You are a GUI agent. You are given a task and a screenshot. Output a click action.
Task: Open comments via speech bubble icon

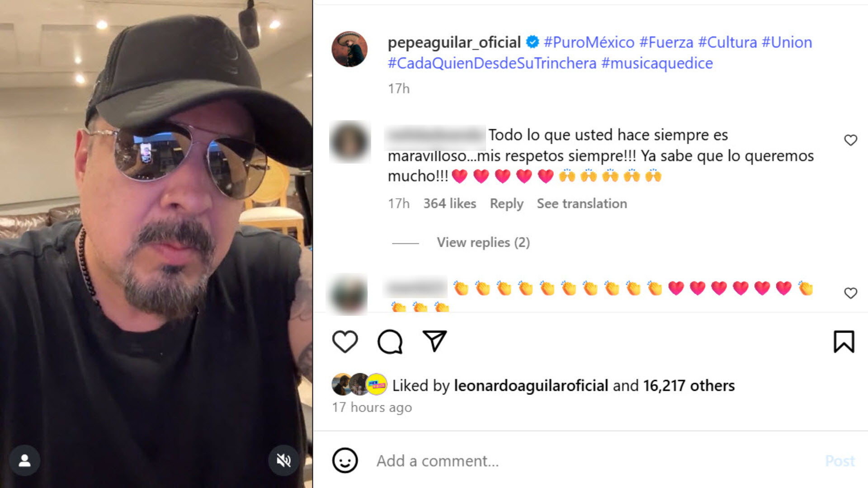tap(390, 342)
